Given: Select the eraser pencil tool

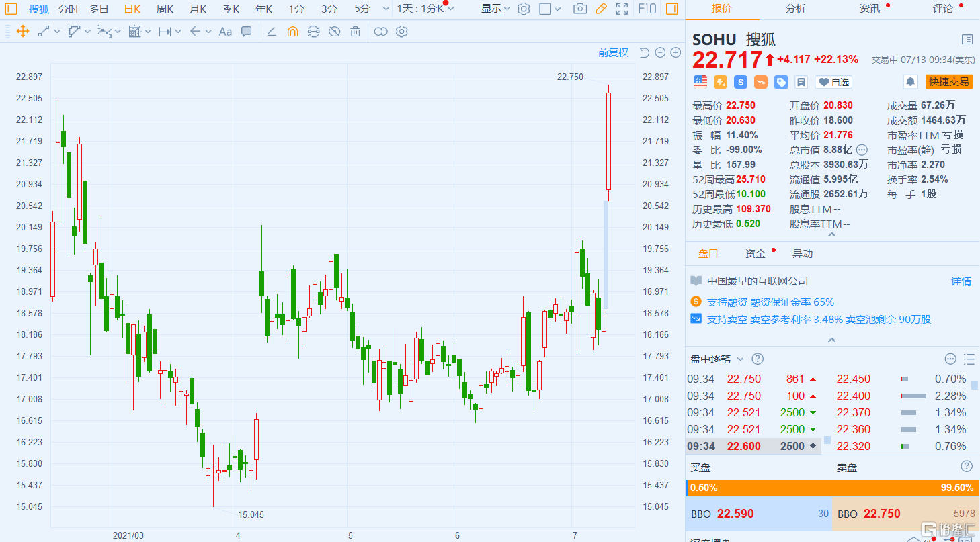Looking at the screenshot, I should point(272,31).
